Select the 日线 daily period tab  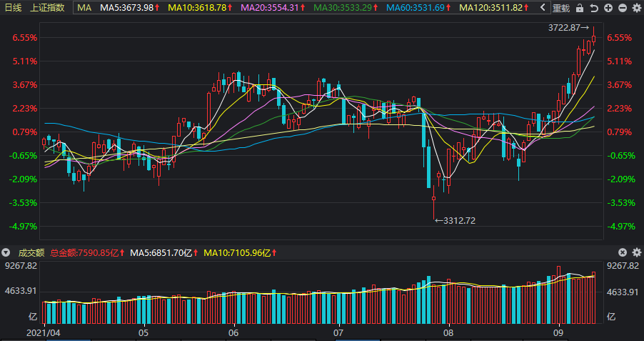coord(13,7)
